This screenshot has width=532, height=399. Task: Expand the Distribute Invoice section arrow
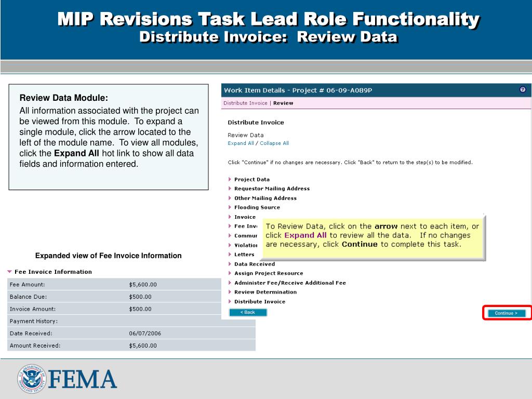pyautogui.click(x=230, y=301)
